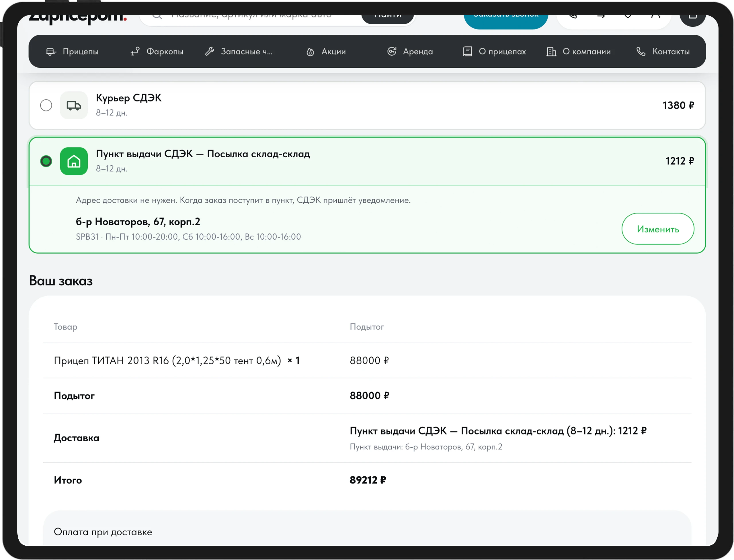Select the Курьер СДЭК delivery radio button
This screenshot has width=734, height=560.
coord(46,105)
